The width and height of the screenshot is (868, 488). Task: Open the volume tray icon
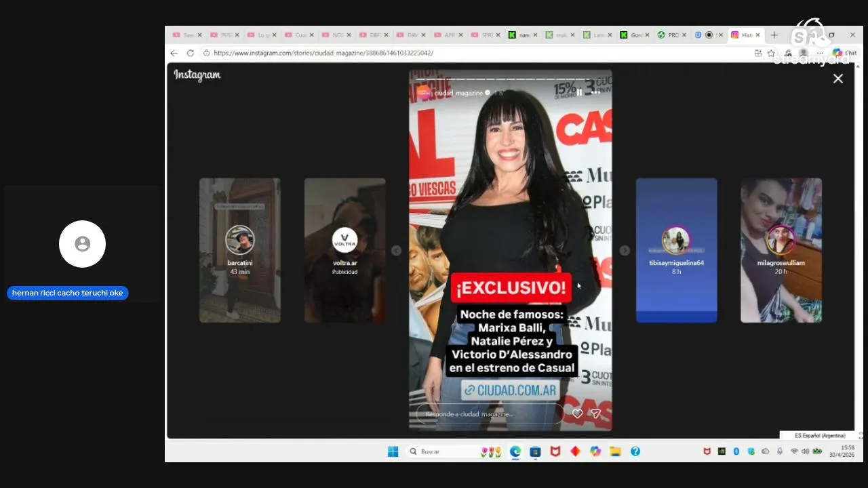click(x=805, y=451)
